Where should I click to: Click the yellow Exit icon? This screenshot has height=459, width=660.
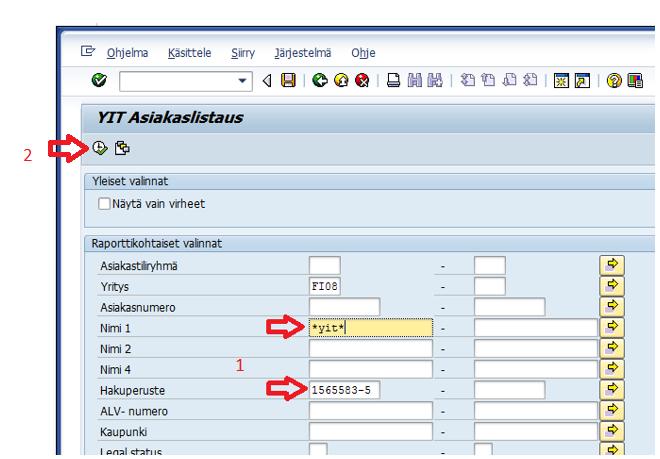(341, 80)
